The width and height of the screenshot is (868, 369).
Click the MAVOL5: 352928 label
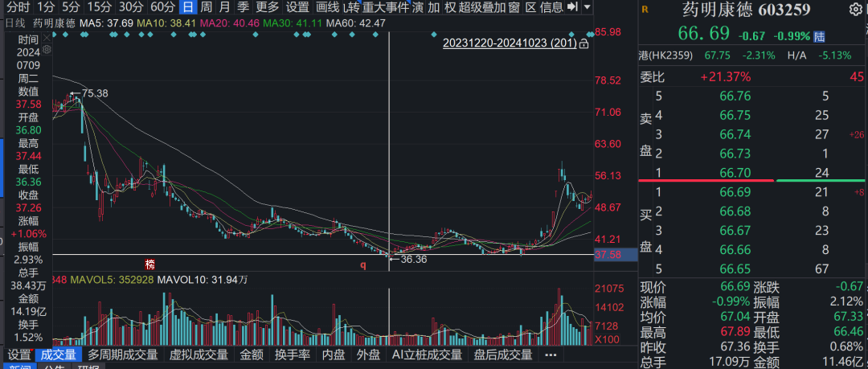111,280
